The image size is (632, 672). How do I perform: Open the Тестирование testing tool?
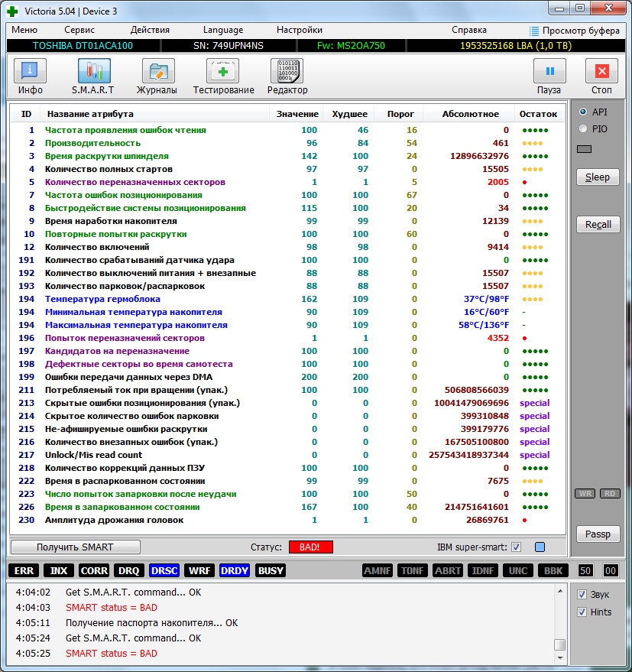[x=223, y=76]
